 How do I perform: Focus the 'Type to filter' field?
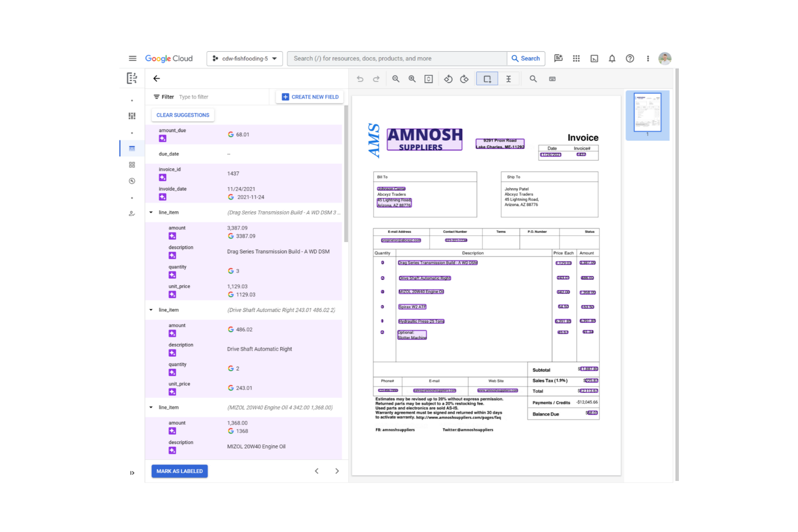(222, 97)
